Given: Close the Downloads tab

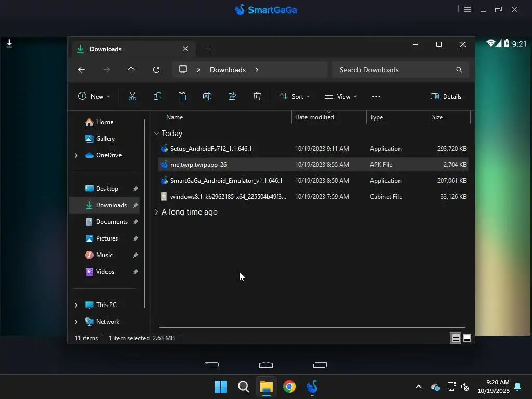Looking at the screenshot, I should pos(185,49).
